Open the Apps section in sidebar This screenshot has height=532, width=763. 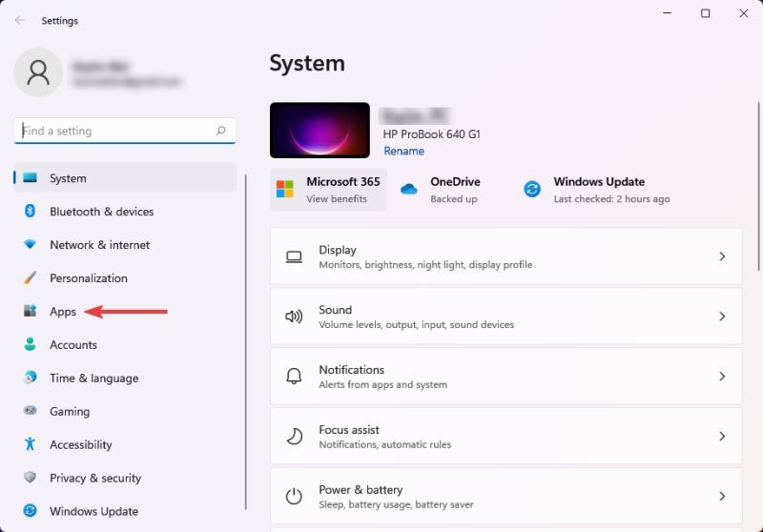point(63,312)
